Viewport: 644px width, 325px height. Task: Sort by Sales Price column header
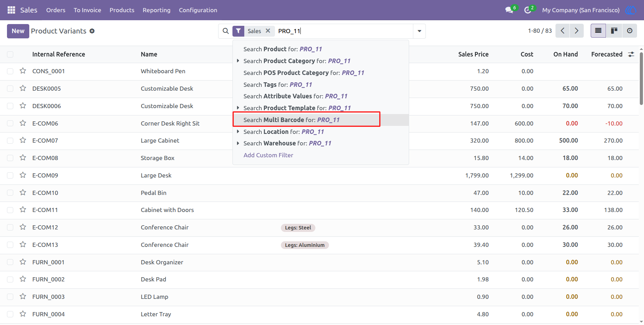pyautogui.click(x=473, y=54)
